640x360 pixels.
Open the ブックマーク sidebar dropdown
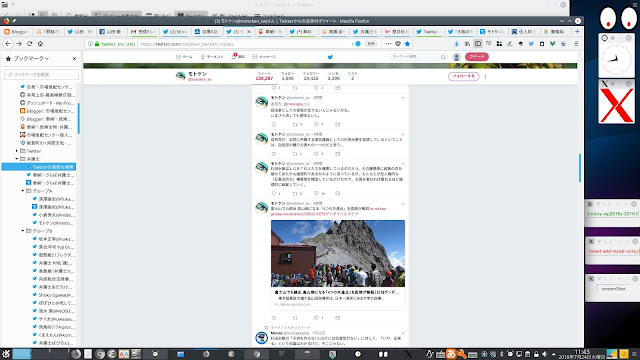(31, 59)
